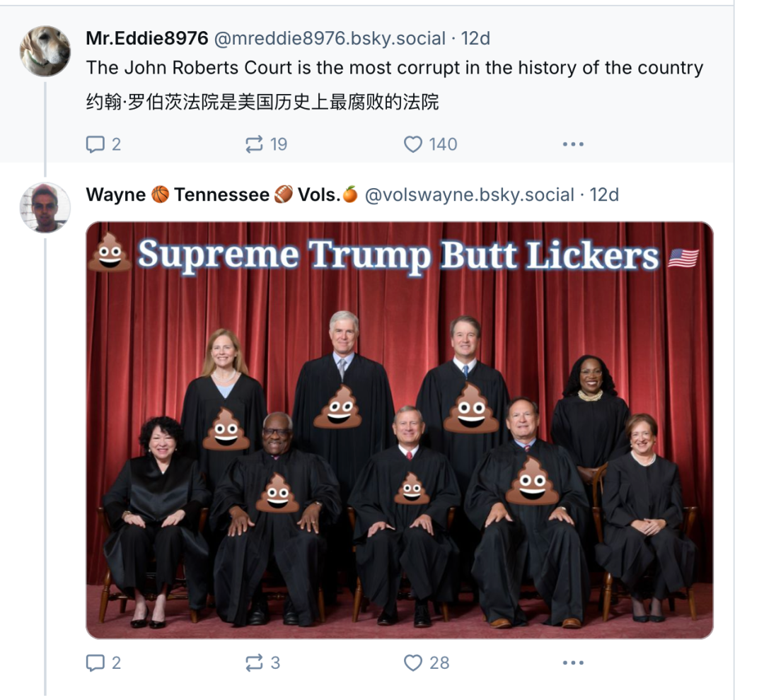Click the 12d timestamp on Wayne's post

coord(605,194)
